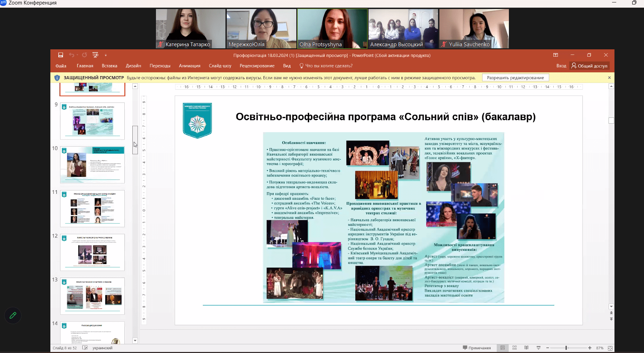Click the zoom out minus icon
644x353 pixels.
[x=548, y=348]
